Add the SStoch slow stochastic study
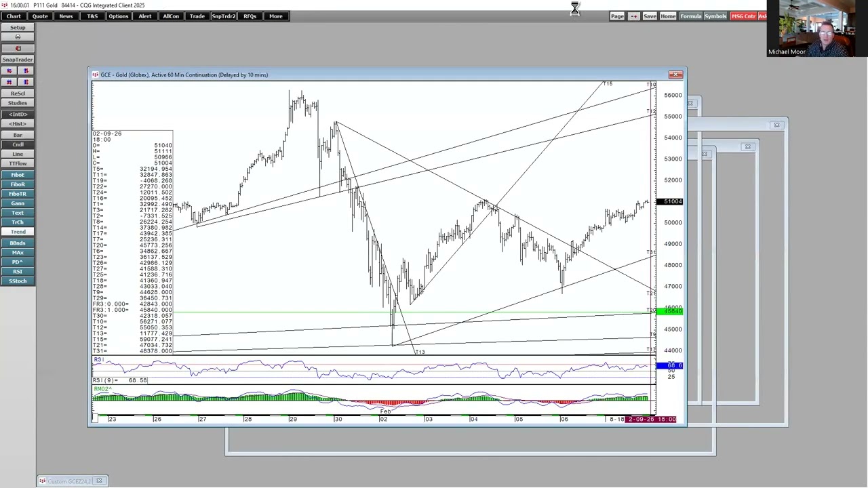868x488 pixels. 18,281
